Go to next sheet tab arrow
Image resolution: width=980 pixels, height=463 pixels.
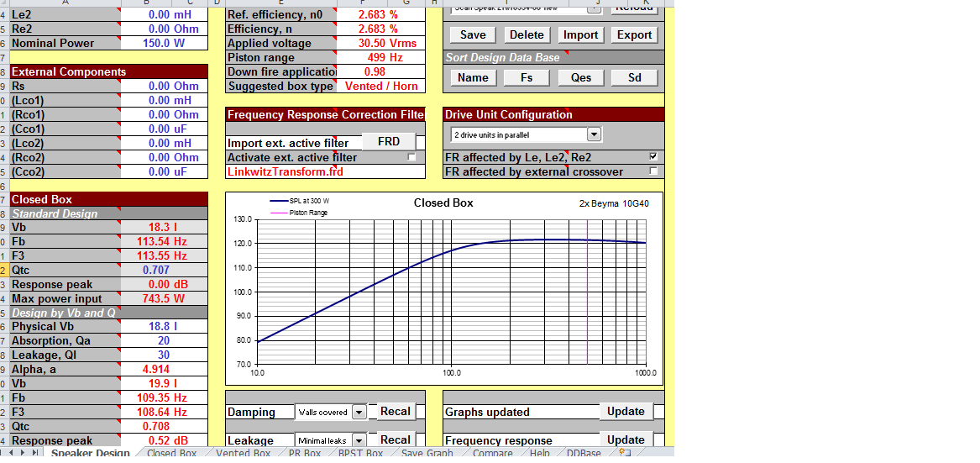click(24, 452)
